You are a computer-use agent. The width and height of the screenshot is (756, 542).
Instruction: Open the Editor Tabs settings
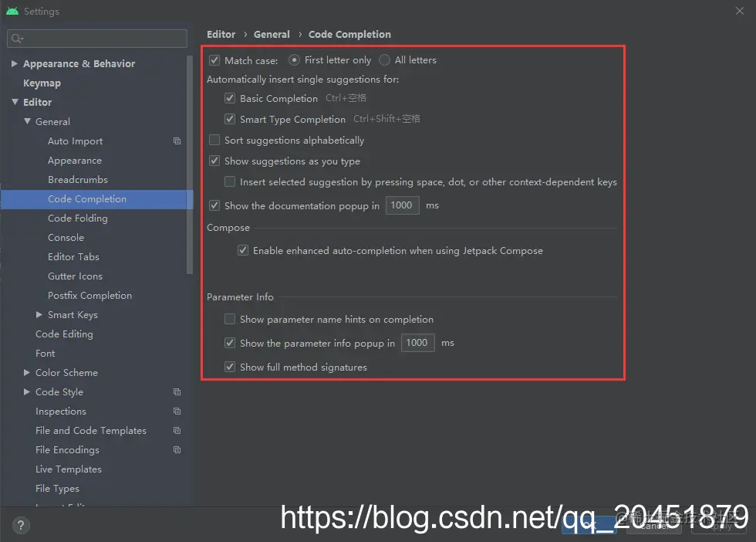pyautogui.click(x=74, y=257)
